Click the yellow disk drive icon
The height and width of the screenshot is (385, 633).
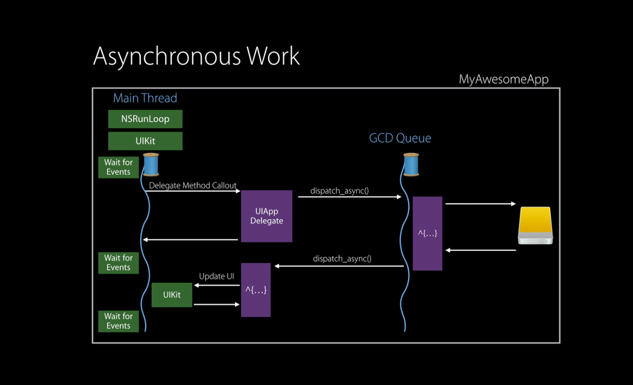point(535,226)
